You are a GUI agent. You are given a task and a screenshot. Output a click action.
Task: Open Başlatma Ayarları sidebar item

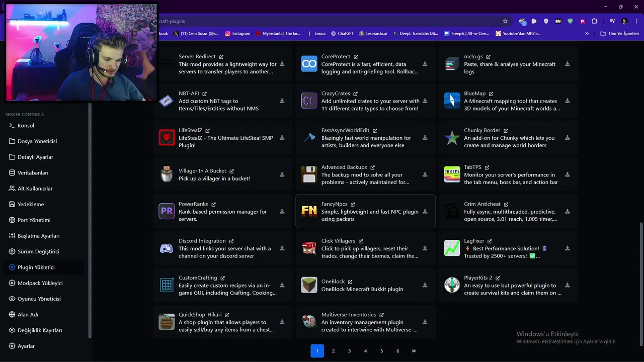pos(44,236)
